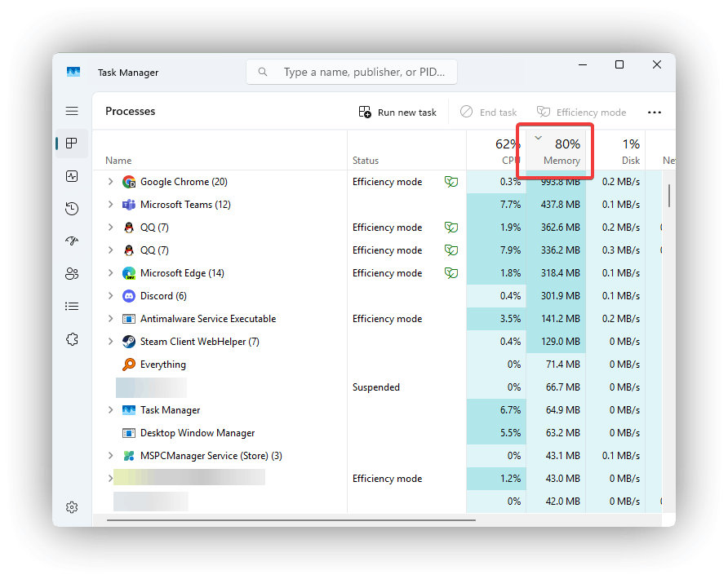
Task: Click the Task Manager process row icon
Action: [x=129, y=410]
